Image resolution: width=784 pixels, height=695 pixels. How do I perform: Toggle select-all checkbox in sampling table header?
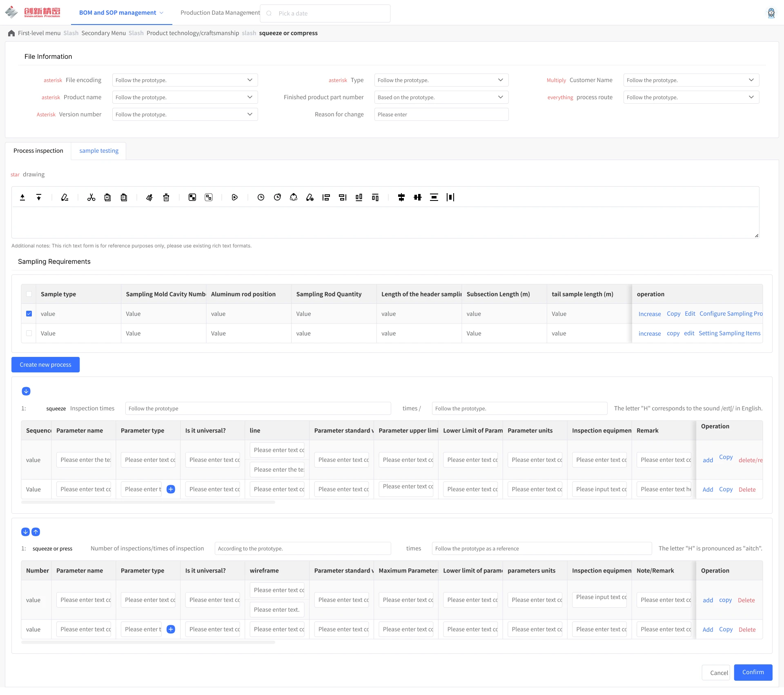tap(29, 294)
